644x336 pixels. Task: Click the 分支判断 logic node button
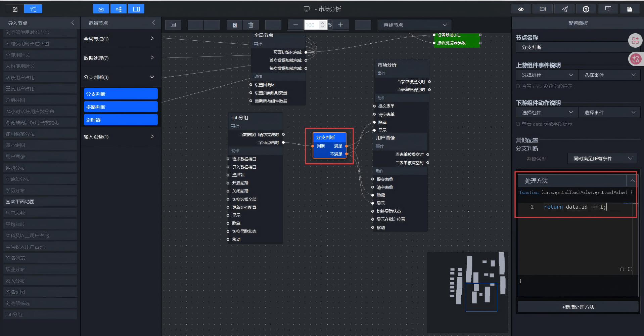(121, 94)
